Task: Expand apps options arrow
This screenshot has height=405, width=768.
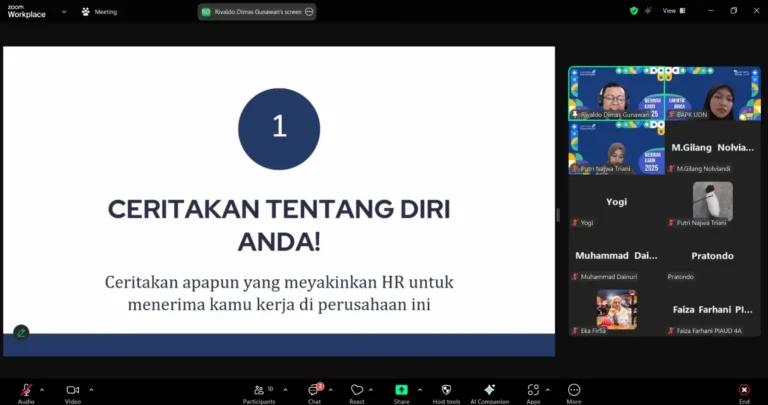Action: [547, 390]
